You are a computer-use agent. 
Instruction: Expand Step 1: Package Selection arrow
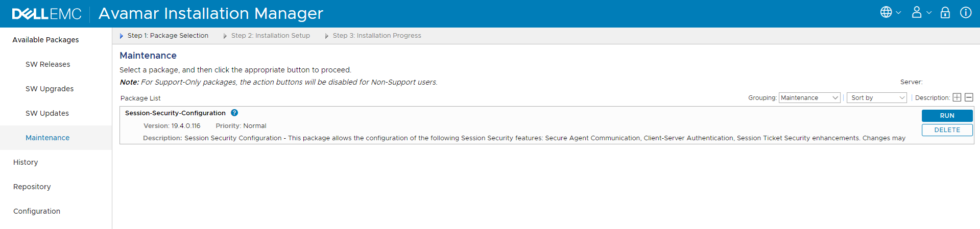click(122, 36)
